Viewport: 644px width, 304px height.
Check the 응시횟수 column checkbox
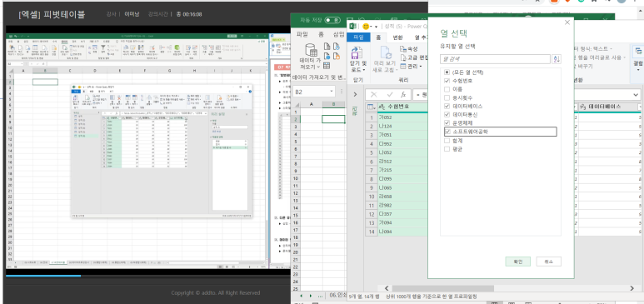pyautogui.click(x=447, y=97)
